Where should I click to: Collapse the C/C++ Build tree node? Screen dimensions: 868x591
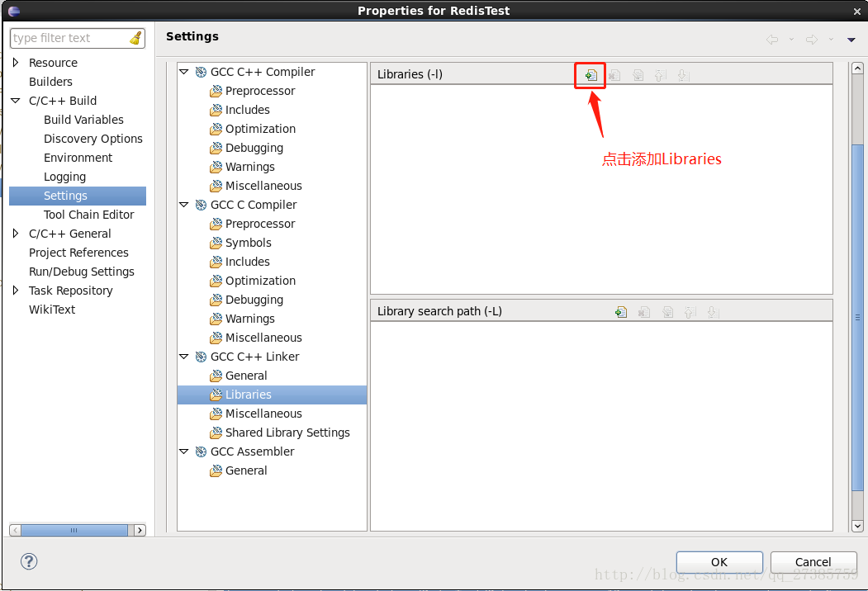(x=16, y=101)
